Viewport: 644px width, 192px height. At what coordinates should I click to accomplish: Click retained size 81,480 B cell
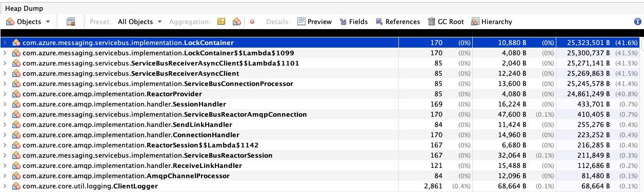click(x=594, y=176)
